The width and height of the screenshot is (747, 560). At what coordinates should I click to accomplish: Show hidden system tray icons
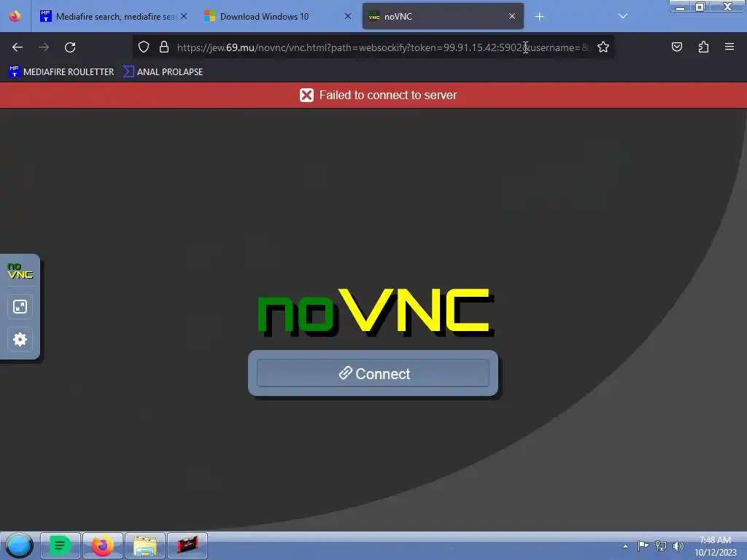click(x=625, y=546)
